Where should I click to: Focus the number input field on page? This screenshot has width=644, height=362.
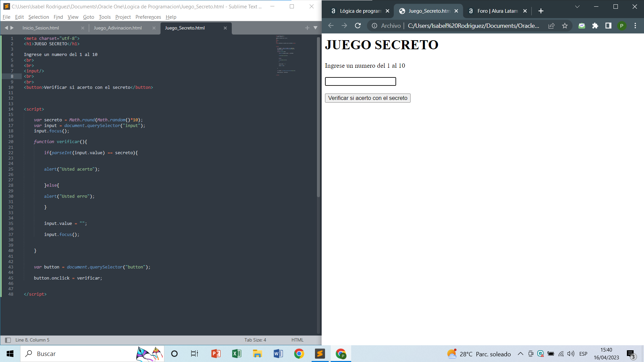360,81
